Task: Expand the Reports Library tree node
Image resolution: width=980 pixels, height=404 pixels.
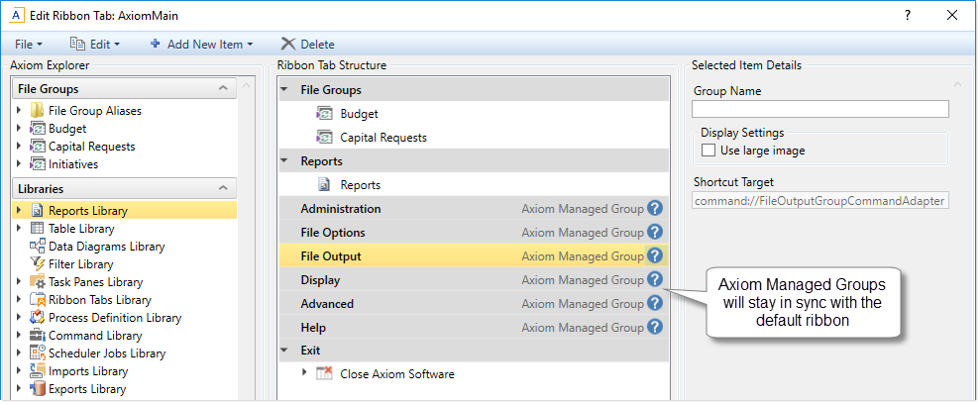Action: tap(19, 211)
